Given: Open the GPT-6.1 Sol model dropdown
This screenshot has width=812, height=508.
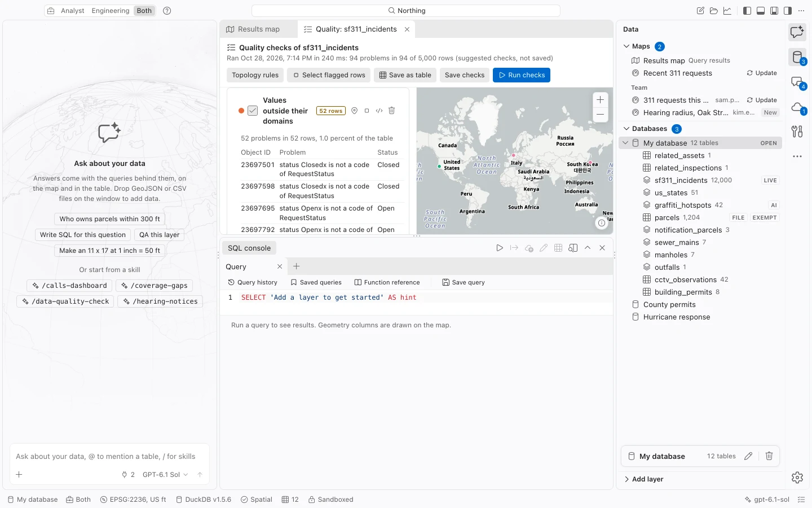Looking at the screenshot, I should [x=165, y=475].
